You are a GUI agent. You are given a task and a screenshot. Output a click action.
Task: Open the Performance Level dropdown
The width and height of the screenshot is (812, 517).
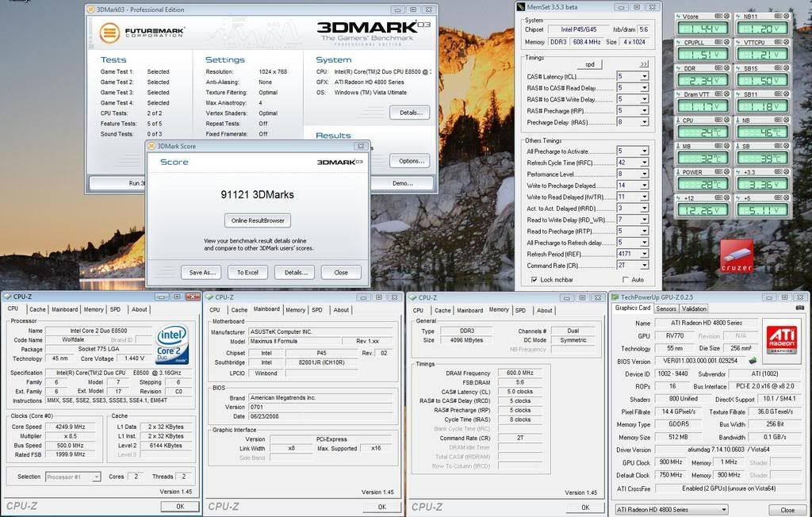click(x=644, y=174)
